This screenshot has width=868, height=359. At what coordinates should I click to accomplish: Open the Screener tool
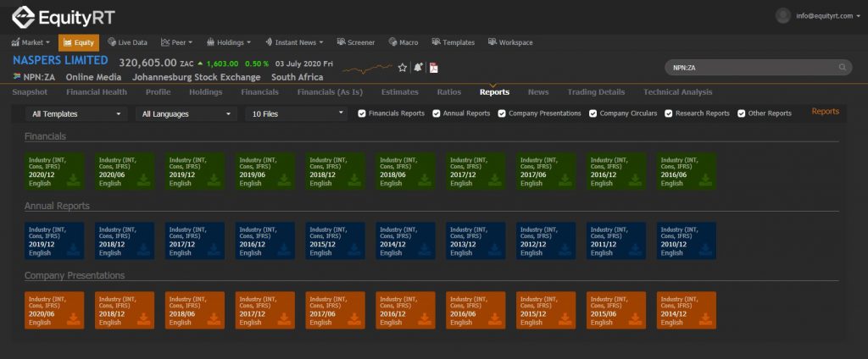coord(356,42)
